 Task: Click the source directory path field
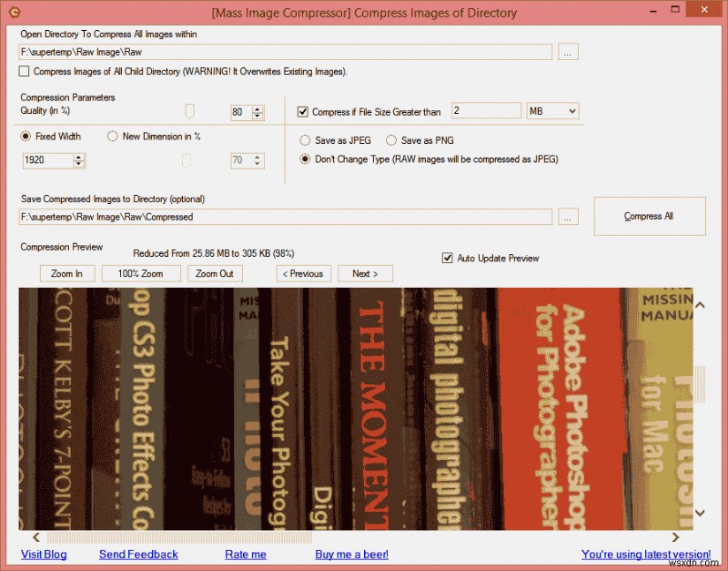tap(285, 52)
